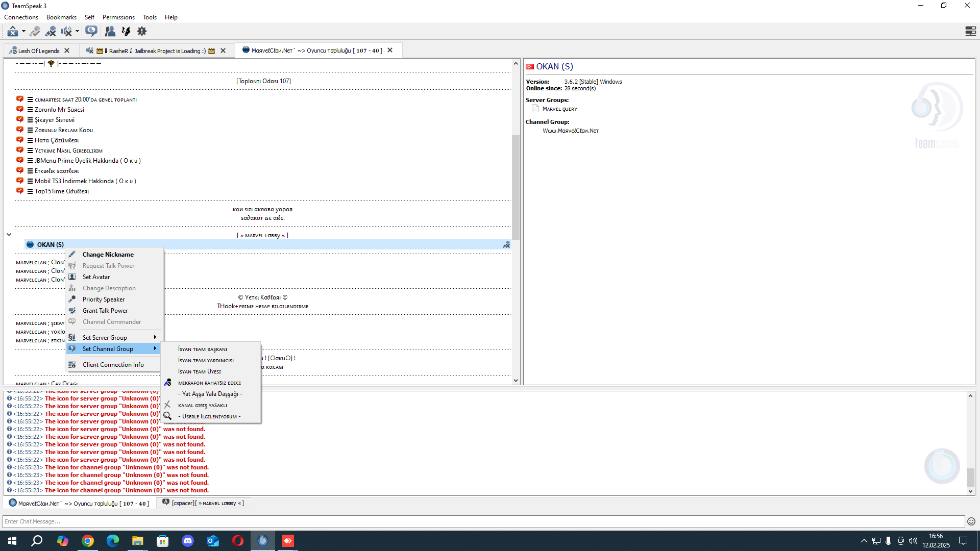The width and height of the screenshot is (980, 551).
Task: Open Client Connection Info
Action: coord(114,365)
